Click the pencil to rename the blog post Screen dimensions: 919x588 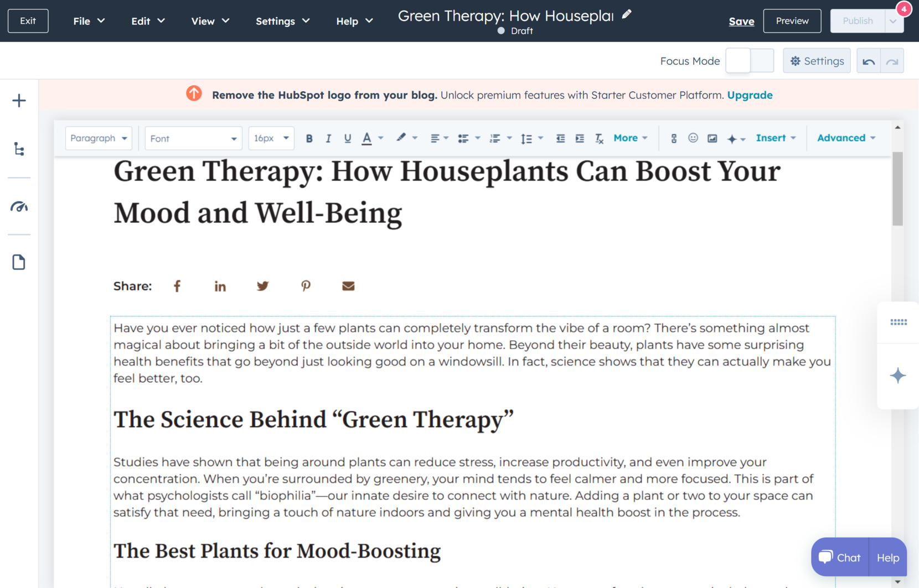[626, 15]
